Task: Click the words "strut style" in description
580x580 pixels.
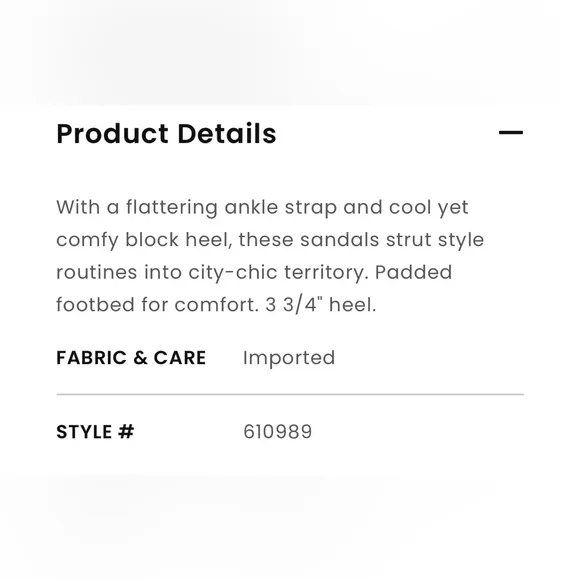Action: [435, 240]
